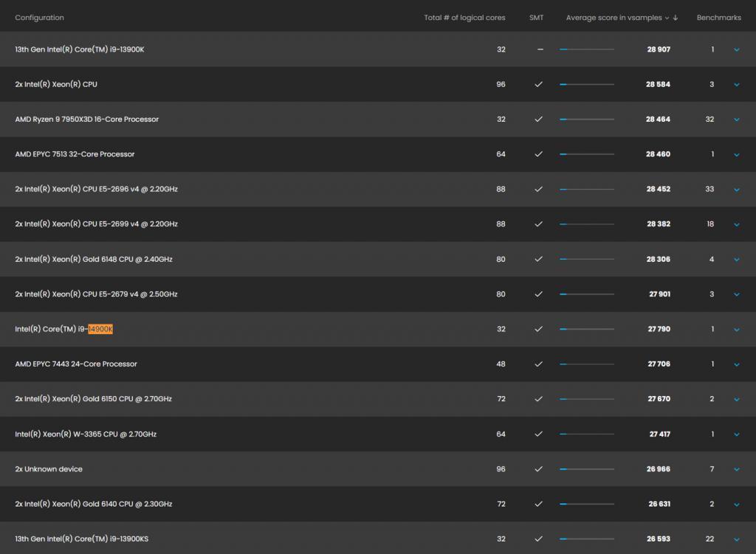Click the SMT checkmark for Xeon E5-2699 v4
The image size is (756, 554).
[538, 224]
